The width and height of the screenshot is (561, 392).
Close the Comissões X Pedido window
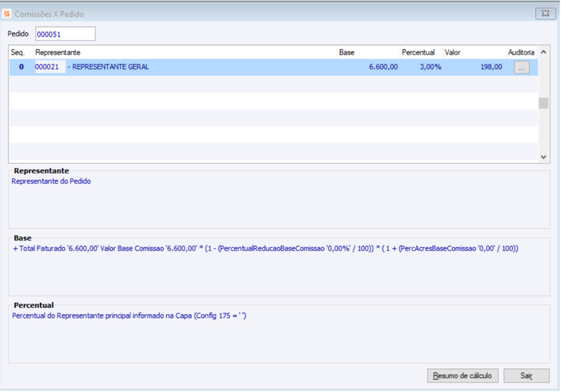[546, 13]
